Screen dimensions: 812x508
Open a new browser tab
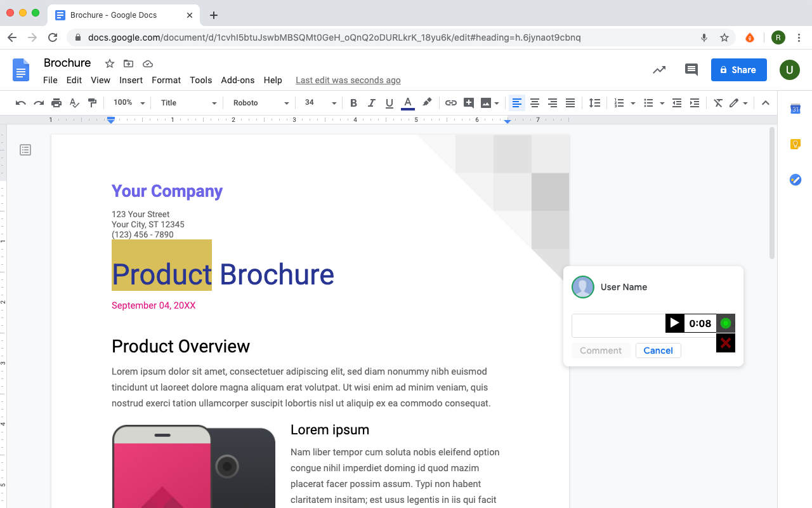[214, 15]
